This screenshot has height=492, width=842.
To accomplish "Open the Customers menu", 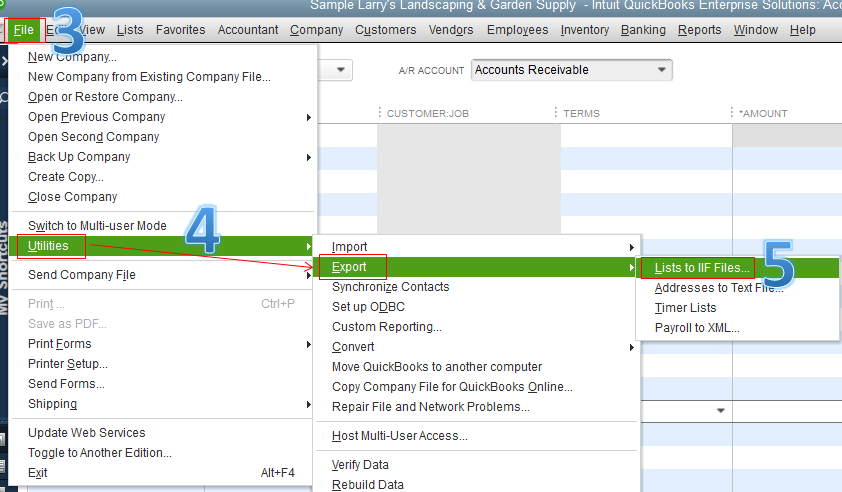I will tap(386, 30).
